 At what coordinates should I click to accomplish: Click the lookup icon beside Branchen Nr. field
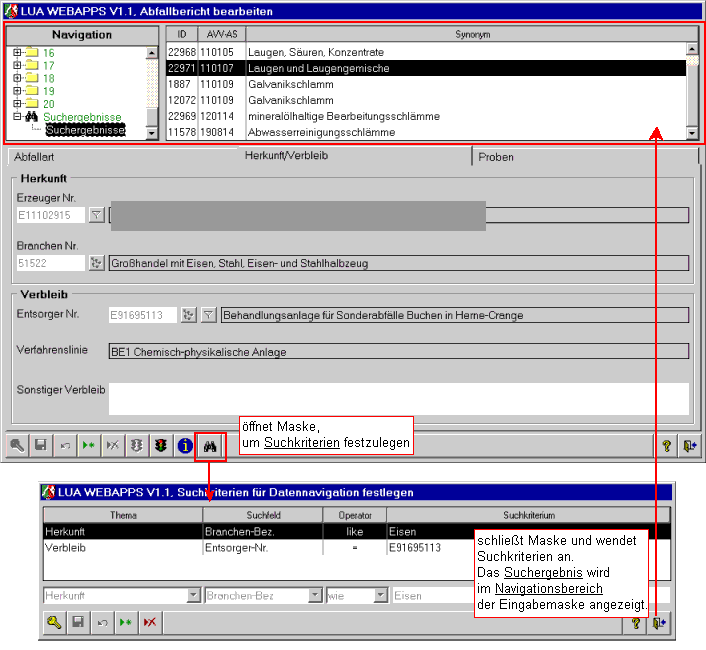click(97, 263)
